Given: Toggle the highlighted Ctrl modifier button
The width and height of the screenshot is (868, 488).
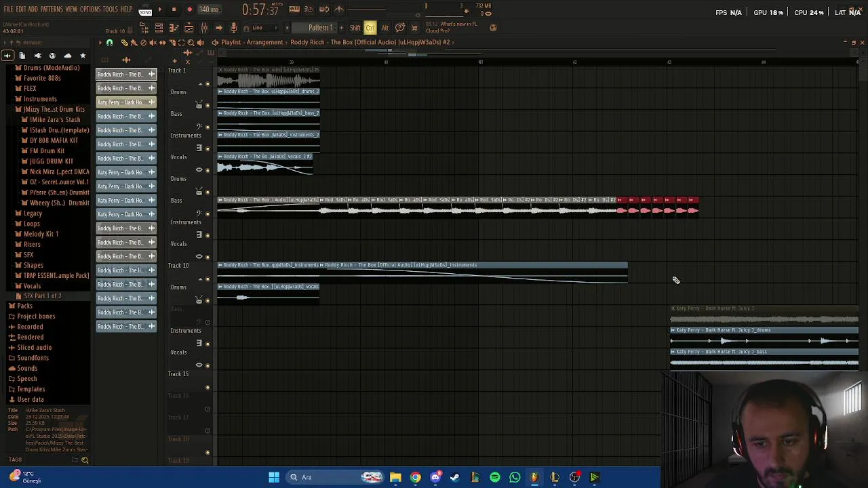Looking at the screenshot, I should tap(370, 28).
